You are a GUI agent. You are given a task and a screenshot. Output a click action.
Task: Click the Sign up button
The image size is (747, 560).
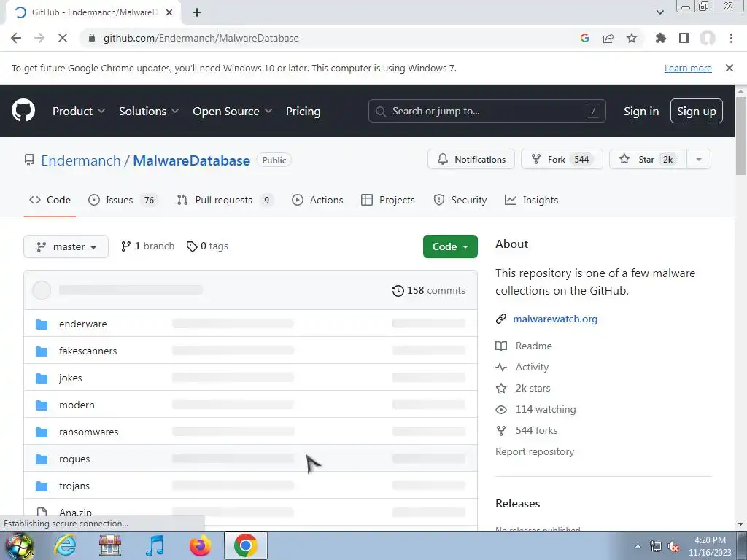(x=697, y=111)
